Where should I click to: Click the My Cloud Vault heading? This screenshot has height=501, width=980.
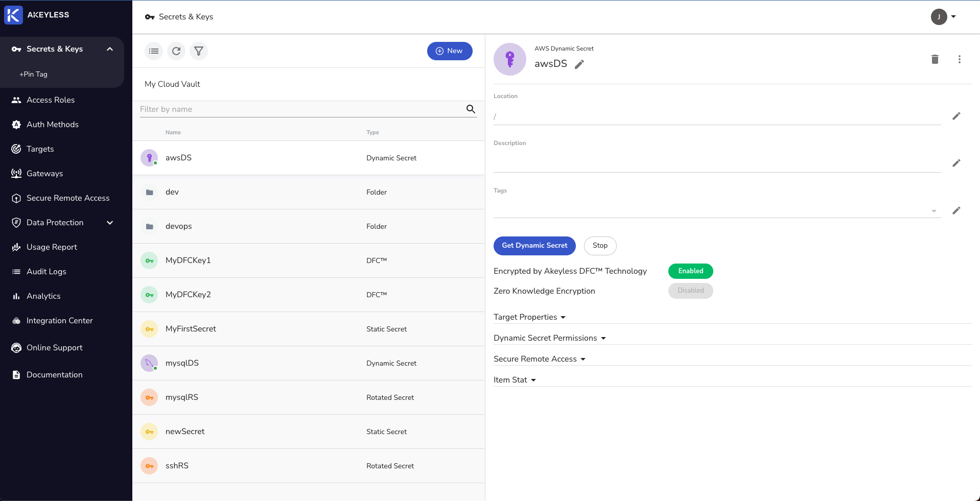(x=172, y=84)
